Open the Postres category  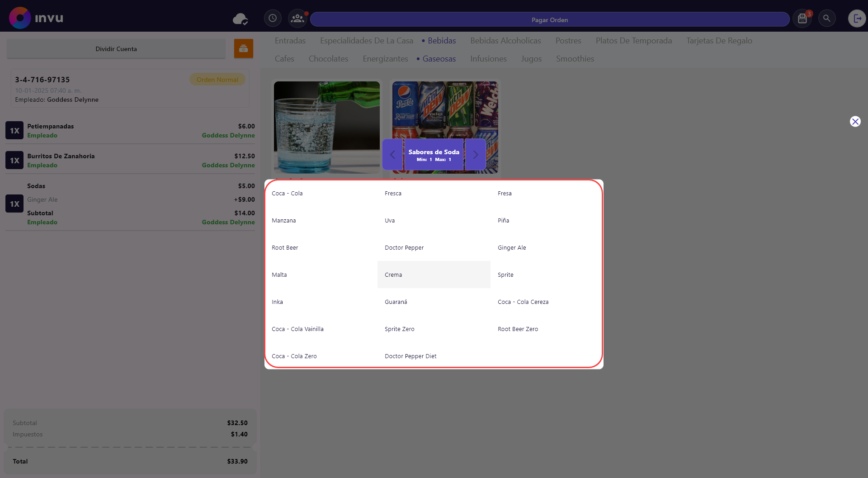[x=568, y=41]
